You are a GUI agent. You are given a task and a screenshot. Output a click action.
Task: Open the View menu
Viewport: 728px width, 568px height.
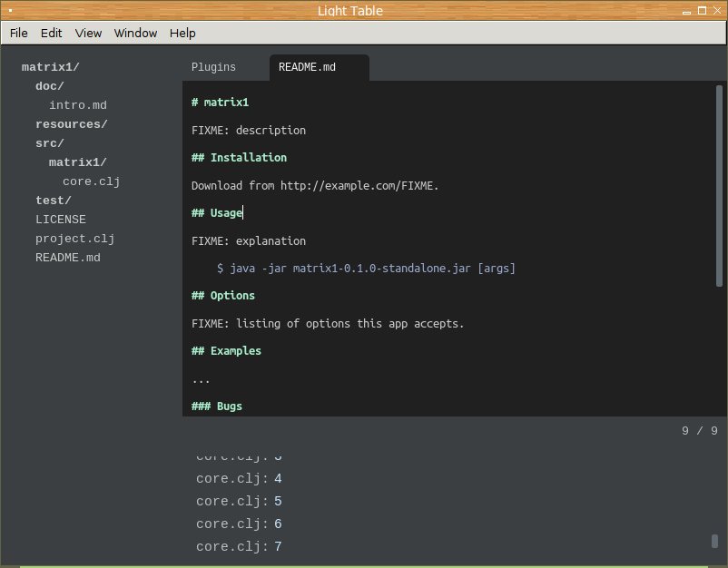(88, 33)
